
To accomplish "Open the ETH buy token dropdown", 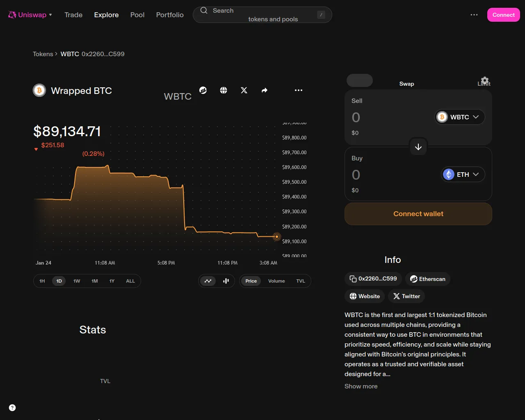I will coord(463,174).
